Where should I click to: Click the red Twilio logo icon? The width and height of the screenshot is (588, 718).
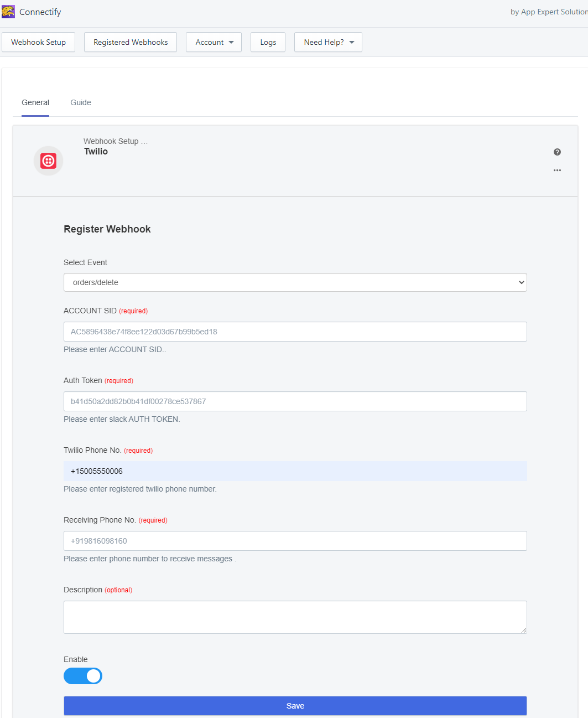coord(49,161)
